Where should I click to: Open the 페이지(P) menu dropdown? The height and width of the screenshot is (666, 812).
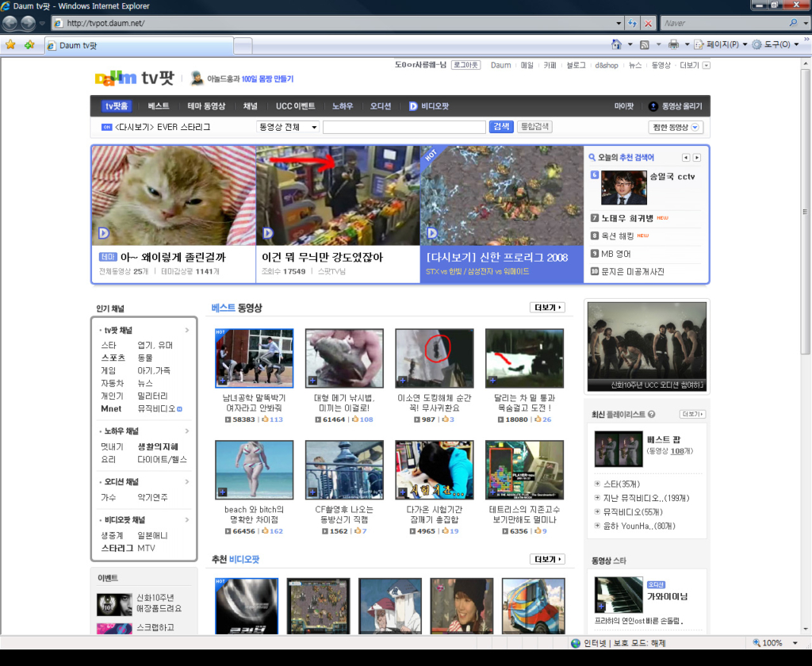pyautogui.click(x=745, y=44)
